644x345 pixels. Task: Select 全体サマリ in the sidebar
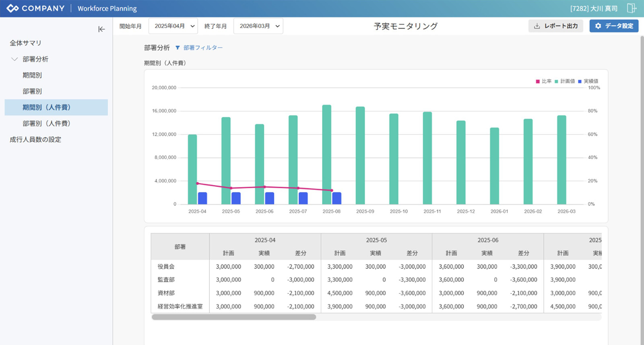(x=25, y=43)
